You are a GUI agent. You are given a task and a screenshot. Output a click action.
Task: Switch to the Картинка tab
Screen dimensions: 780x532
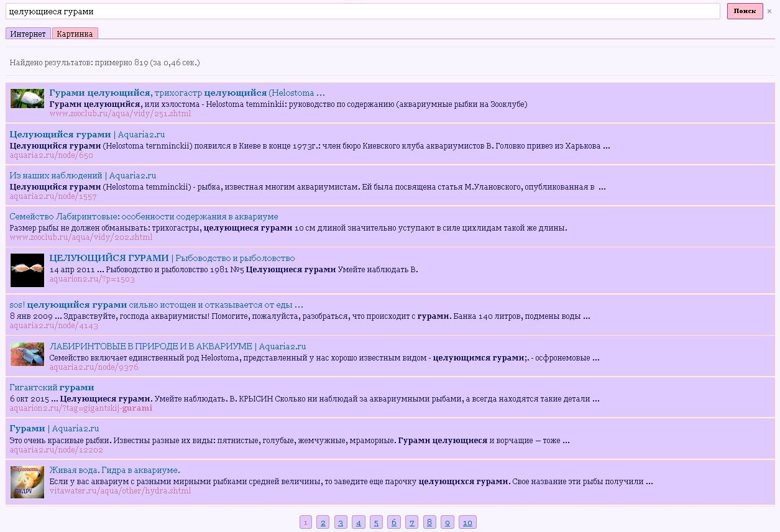tap(75, 34)
